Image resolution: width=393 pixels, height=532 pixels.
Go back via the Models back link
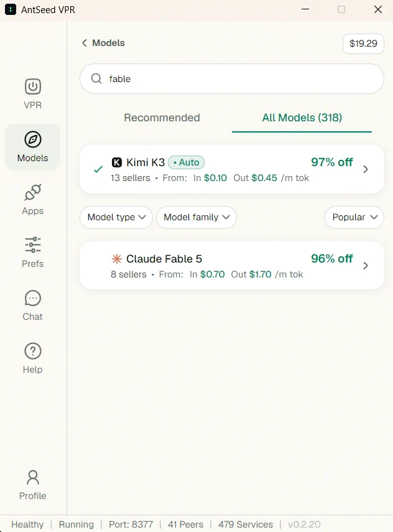click(103, 43)
